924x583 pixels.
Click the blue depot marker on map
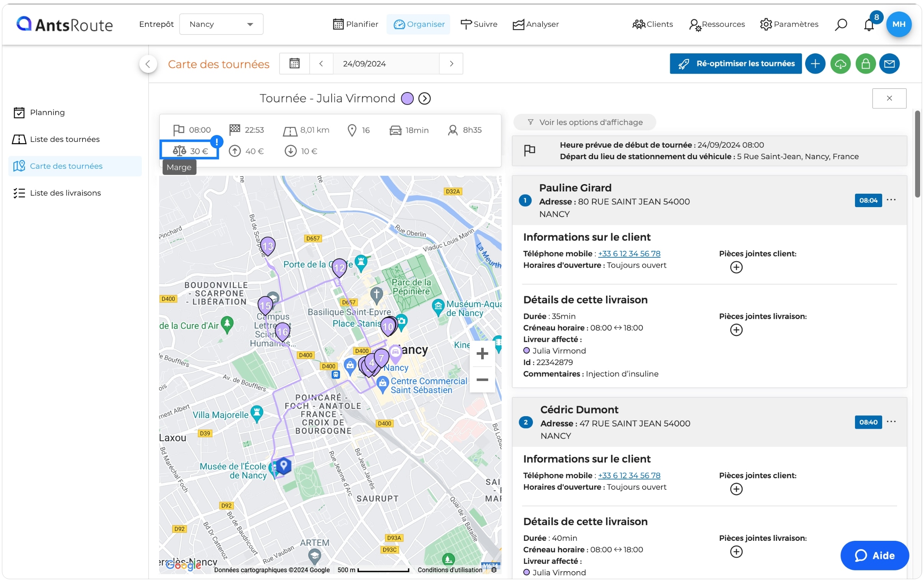coord(284,466)
